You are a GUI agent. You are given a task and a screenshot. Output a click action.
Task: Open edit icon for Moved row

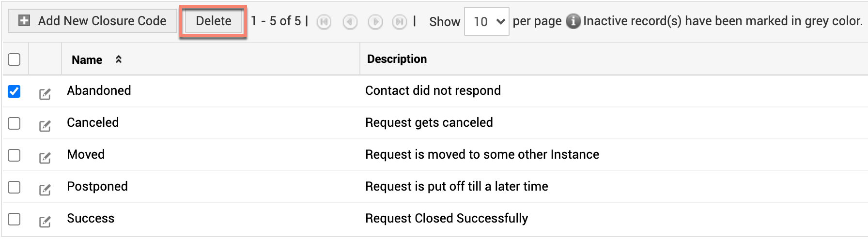(x=45, y=158)
